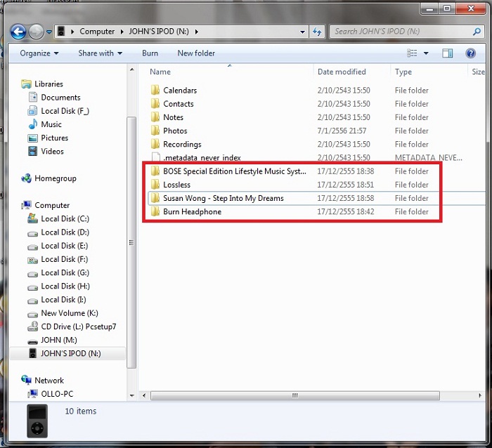Select the Homegroup icon in sidebar
This screenshot has width=492, height=448.
click(x=27, y=178)
